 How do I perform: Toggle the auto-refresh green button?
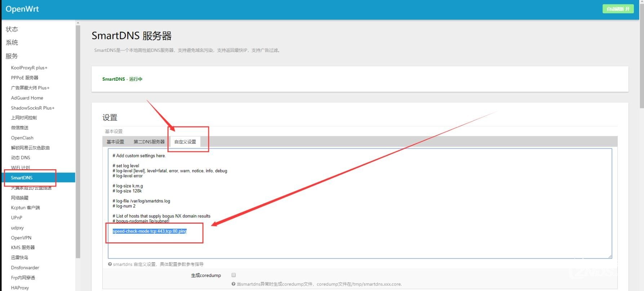click(x=618, y=9)
